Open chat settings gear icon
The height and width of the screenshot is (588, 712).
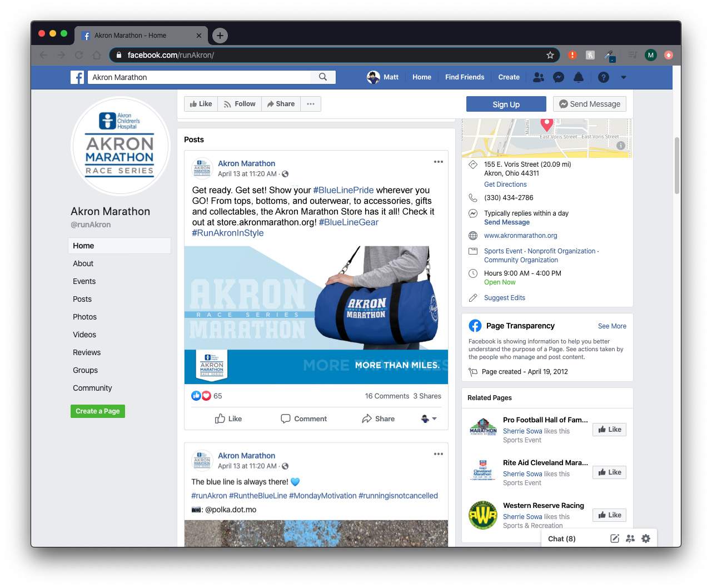[646, 539]
